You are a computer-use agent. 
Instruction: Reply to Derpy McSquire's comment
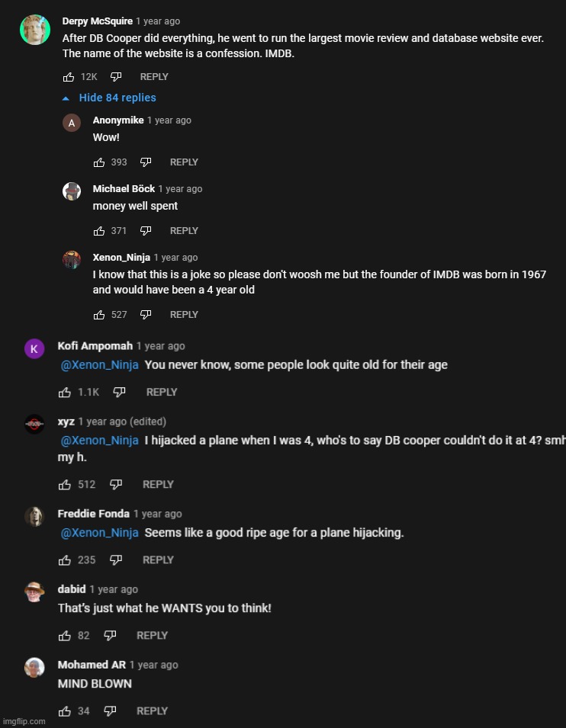click(x=154, y=77)
